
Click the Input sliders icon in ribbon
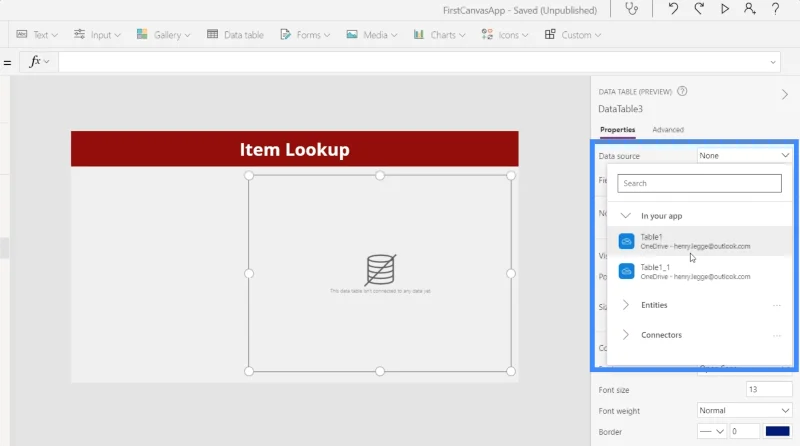coord(79,34)
